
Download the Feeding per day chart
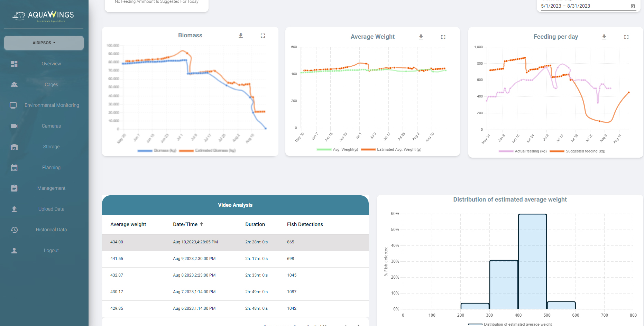pos(604,37)
